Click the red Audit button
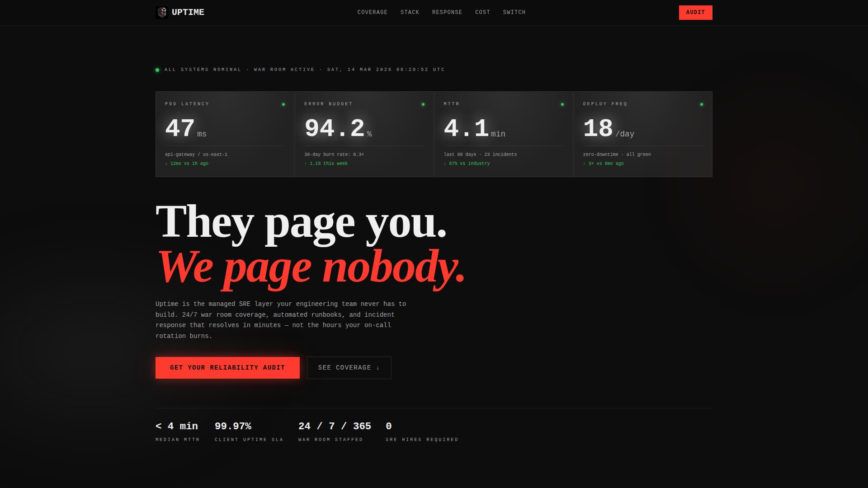 click(x=695, y=12)
